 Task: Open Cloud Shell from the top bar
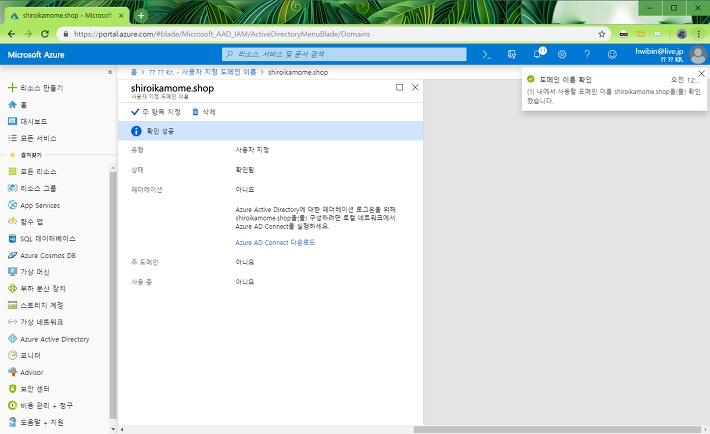(x=486, y=54)
